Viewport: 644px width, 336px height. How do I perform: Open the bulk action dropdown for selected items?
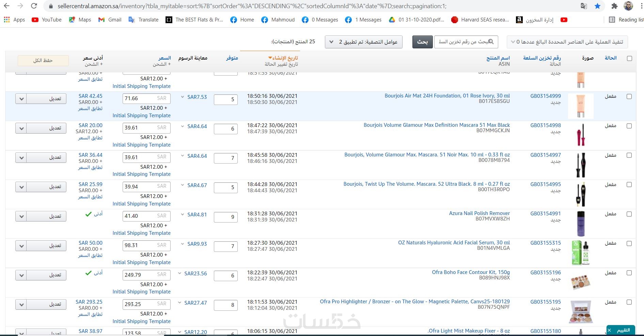pyautogui.click(x=567, y=42)
